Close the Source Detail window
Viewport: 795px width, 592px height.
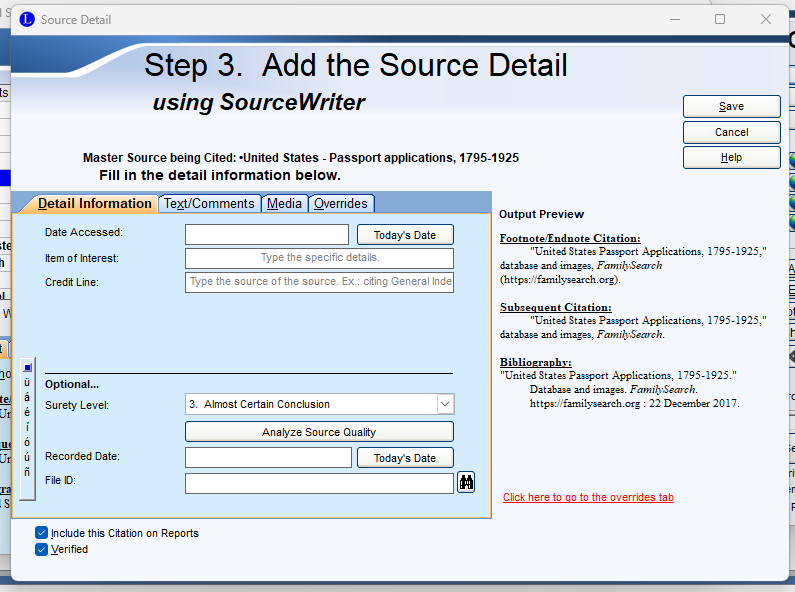[x=766, y=19]
